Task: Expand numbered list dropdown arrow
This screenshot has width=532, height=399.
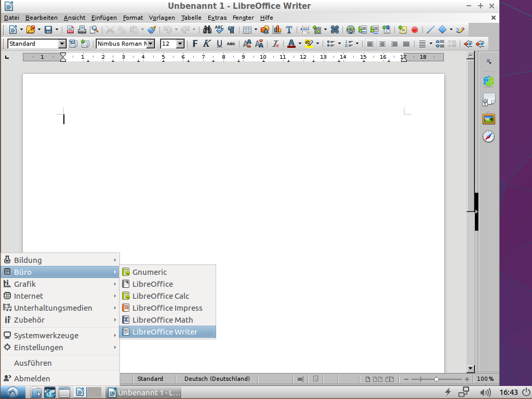Action: (357, 44)
